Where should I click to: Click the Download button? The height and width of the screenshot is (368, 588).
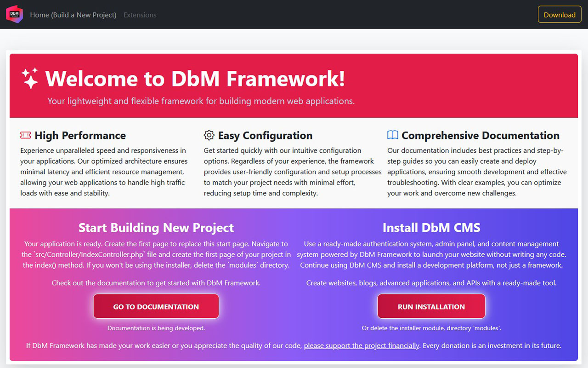pyautogui.click(x=560, y=14)
